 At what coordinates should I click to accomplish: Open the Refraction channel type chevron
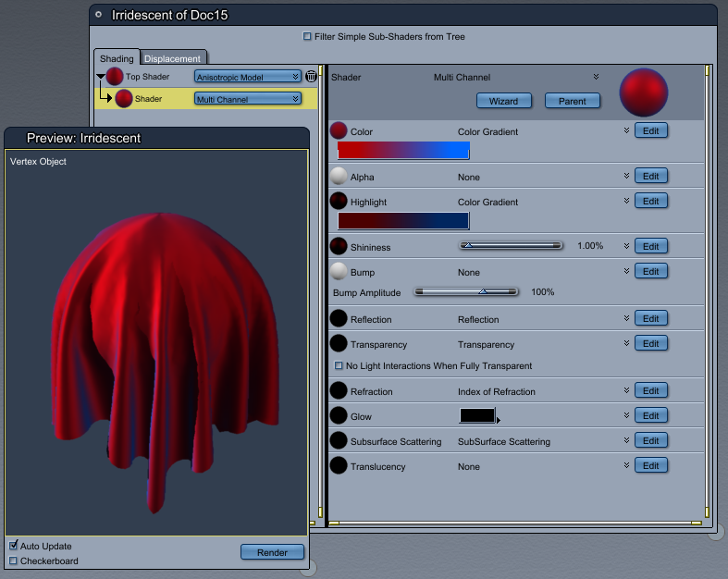(x=626, y=390)
